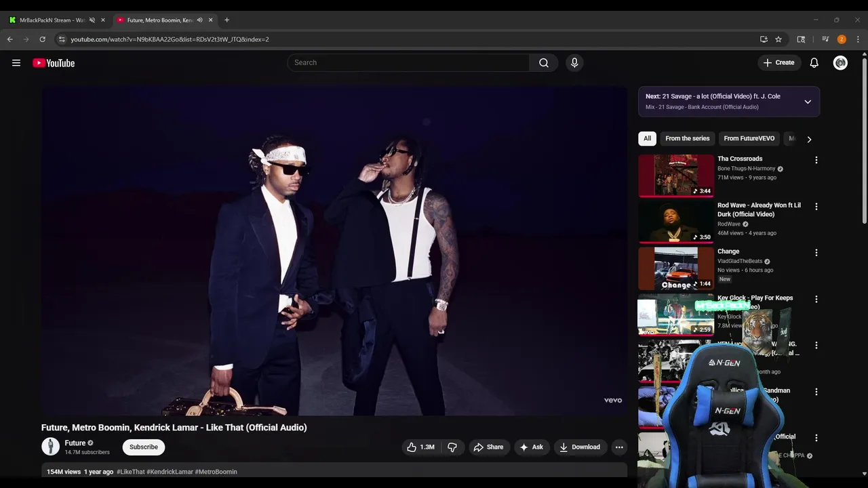The height and width of the screenshot is (488, 868).
Task: Open Tha Crossroads title text
Action: 740,159
